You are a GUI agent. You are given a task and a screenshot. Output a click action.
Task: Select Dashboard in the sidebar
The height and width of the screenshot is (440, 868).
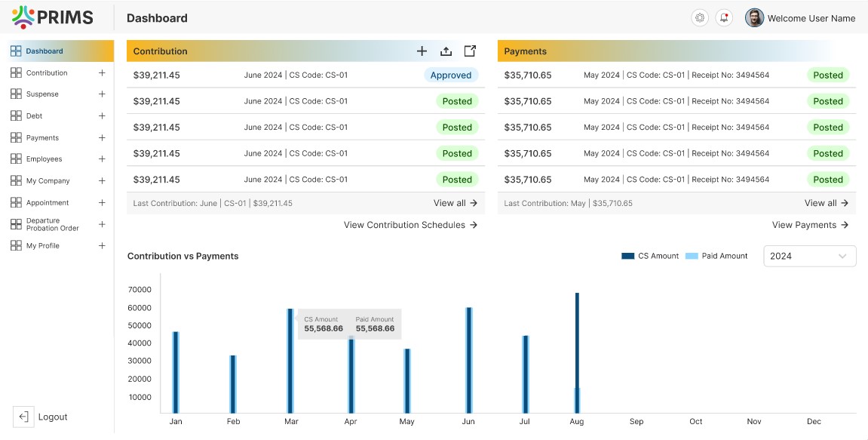point(44,51)
